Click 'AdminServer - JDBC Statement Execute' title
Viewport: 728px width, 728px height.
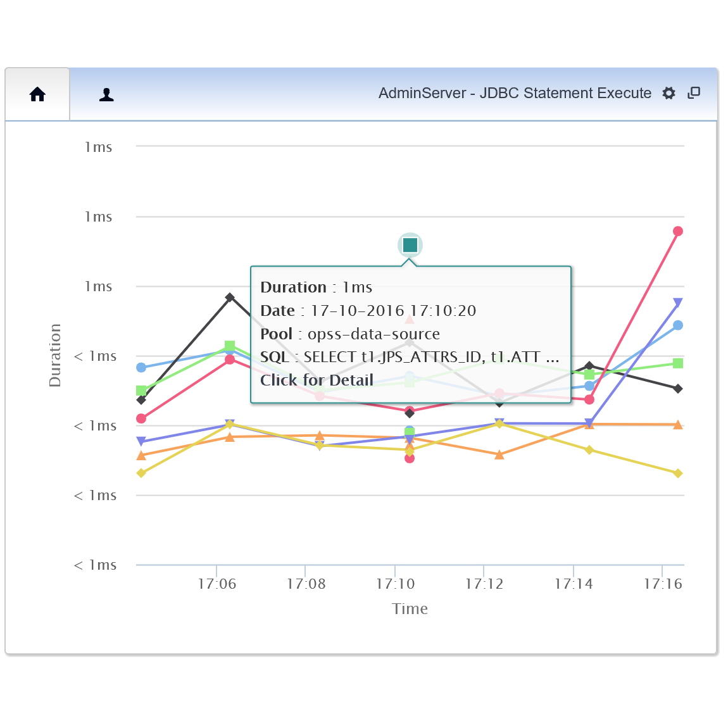click(515, 93)
